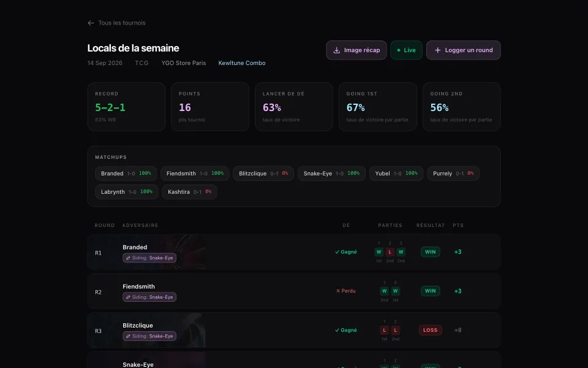Click the Blitzclique opponent name in row R3

point(138,326)
